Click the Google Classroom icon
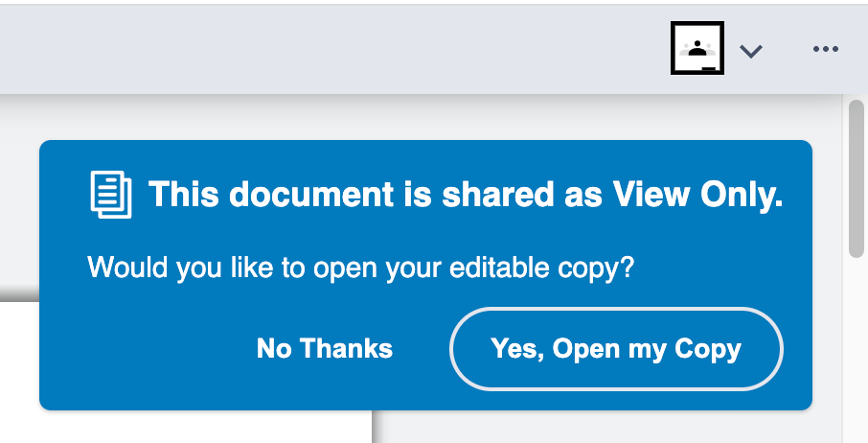 point(697,49)
